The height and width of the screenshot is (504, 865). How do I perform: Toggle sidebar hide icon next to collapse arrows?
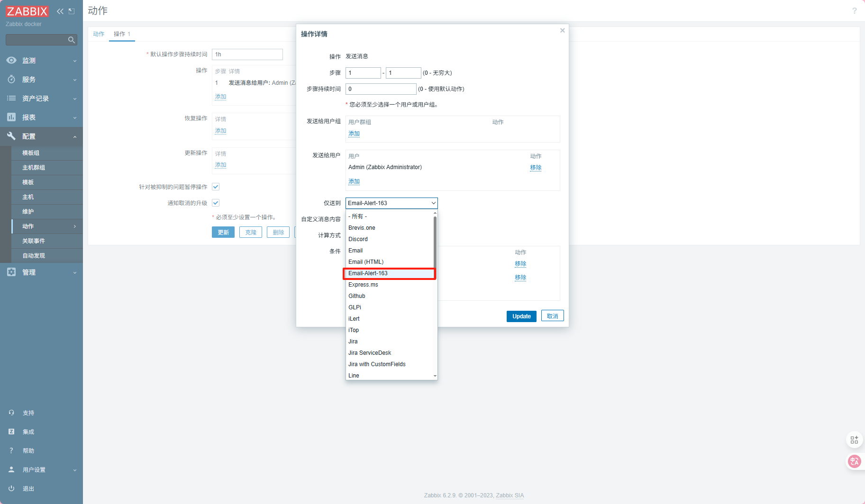click(x=72, y=11)
